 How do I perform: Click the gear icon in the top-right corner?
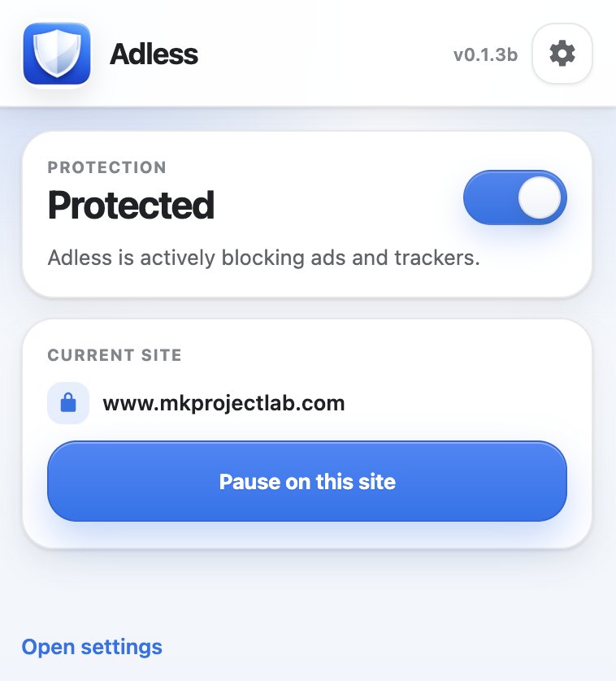click(562, 54)
